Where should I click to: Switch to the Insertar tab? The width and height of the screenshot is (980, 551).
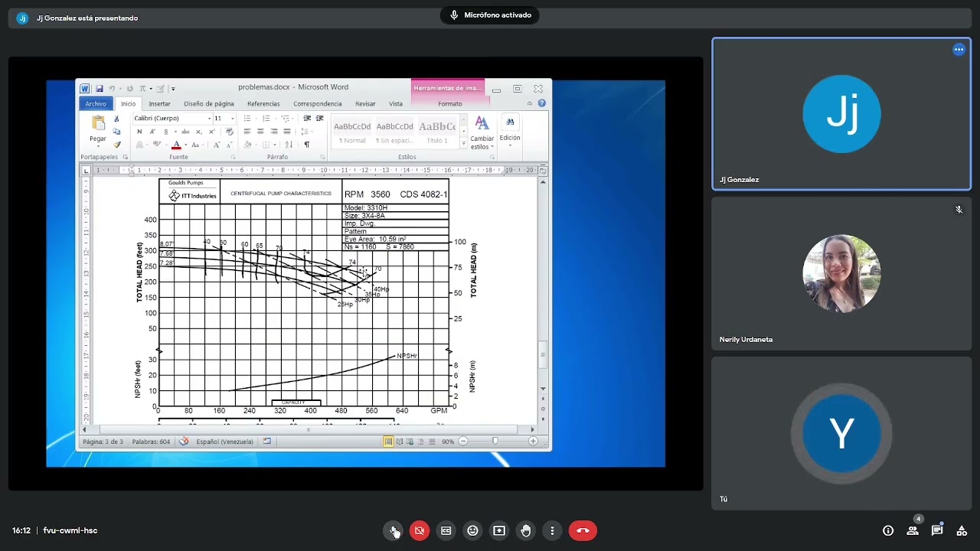pyautogui.click(x=159, y=103)
